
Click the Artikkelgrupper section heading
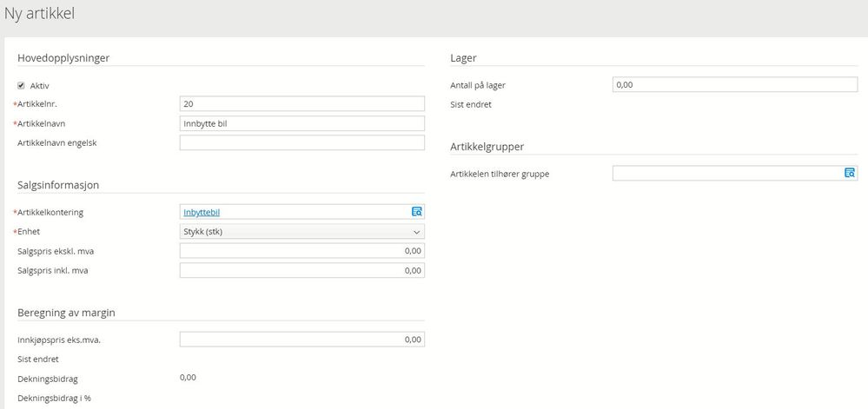pos(487,146)
